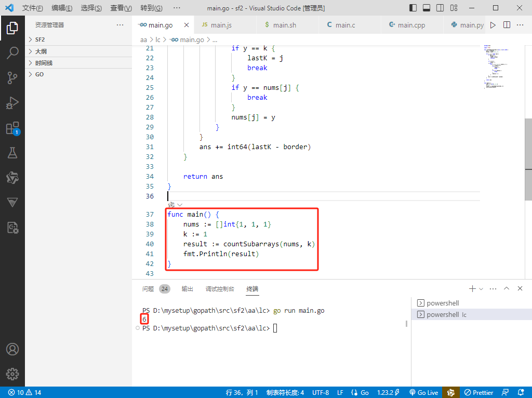Click the main.go breadcrumb segment

[187, 39]
